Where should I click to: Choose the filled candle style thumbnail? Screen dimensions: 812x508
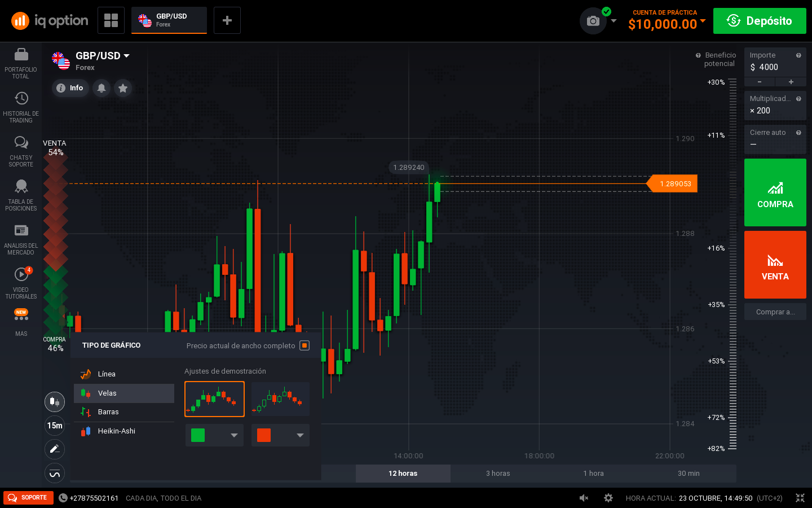coord(214,399)
